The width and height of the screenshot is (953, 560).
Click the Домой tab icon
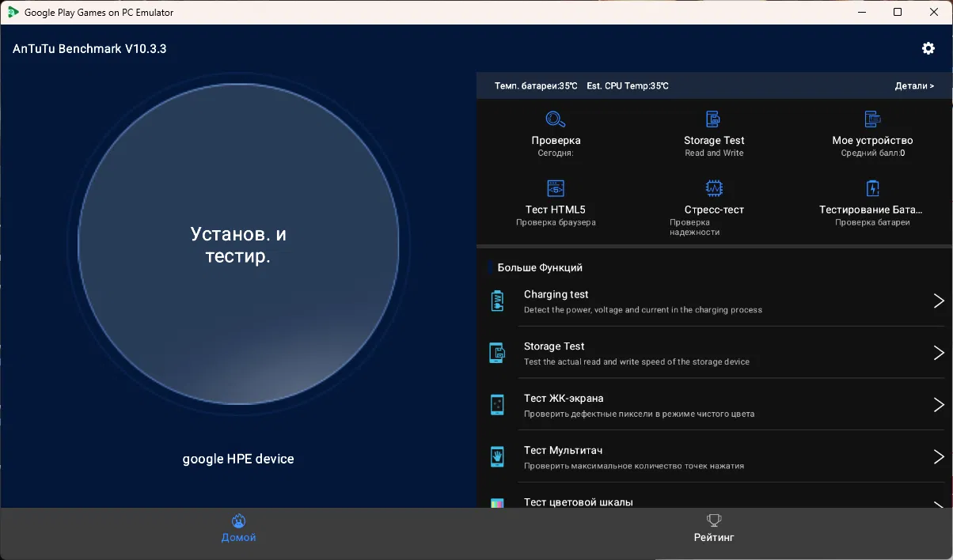[238, 521]
